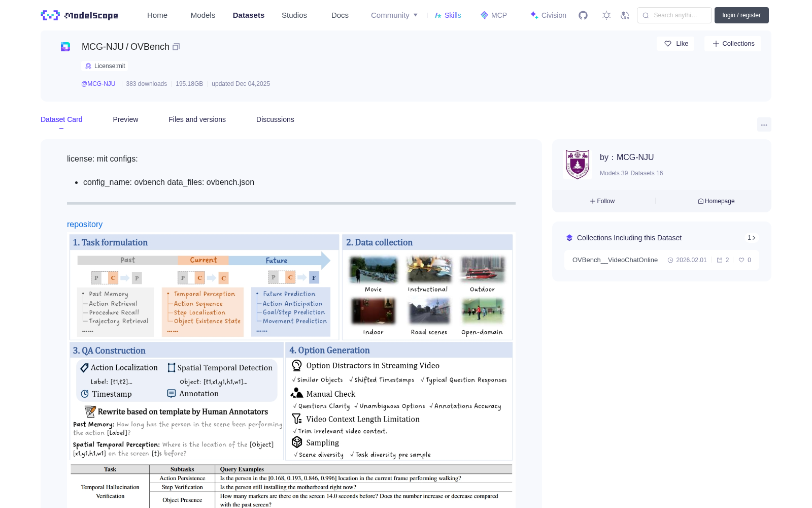
Task: Open the GitHub icon link
Action: click(583, 15)
